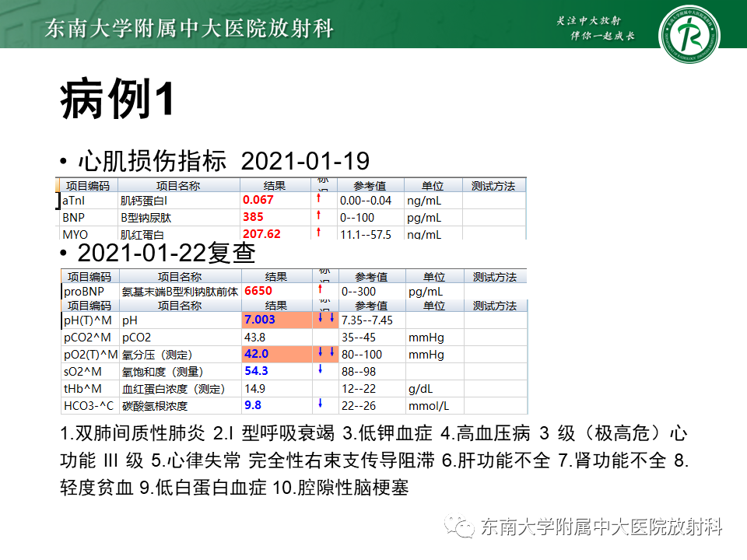The image size is (747, 560).
Task: Click the blue result 54.3
Action: (x=256, y=371)
